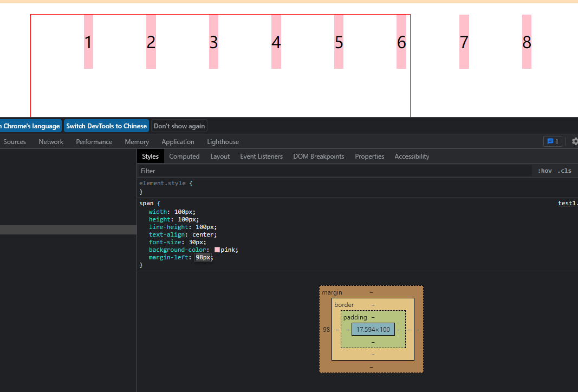
Task: Select the highlighted row in Elements tree
Action: tap(68, 230)
